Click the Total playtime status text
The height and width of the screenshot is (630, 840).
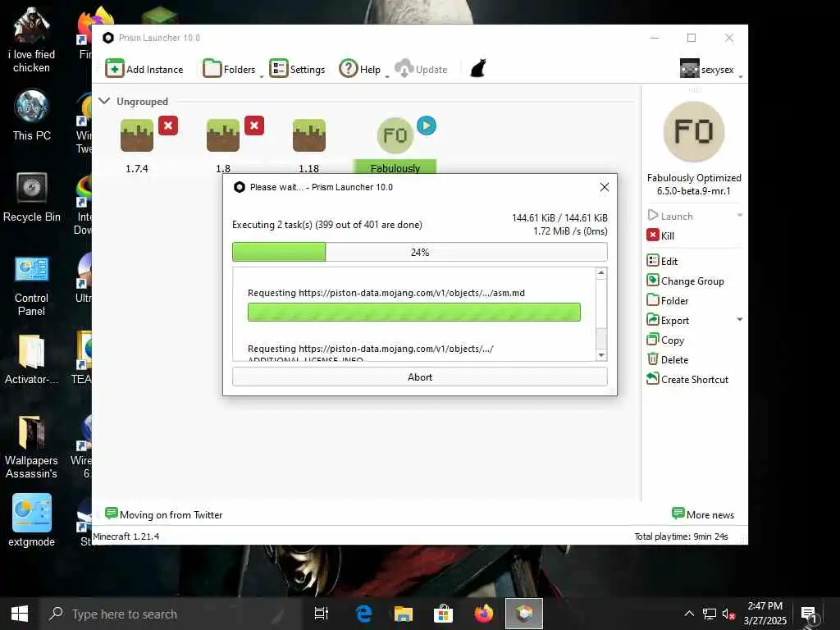coord(681,536)
